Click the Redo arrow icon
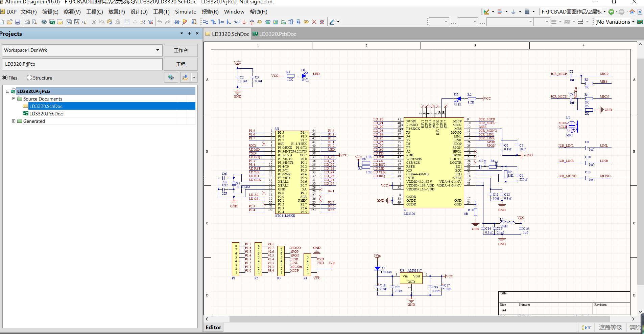644x334 pixels. (168, 22)
